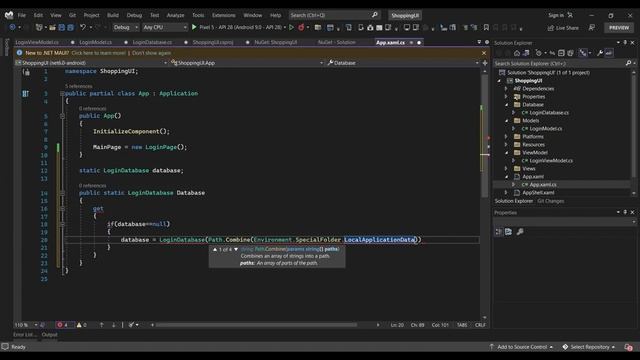Click the magnifier in Solution Explorer search

(x=628, y=63)
